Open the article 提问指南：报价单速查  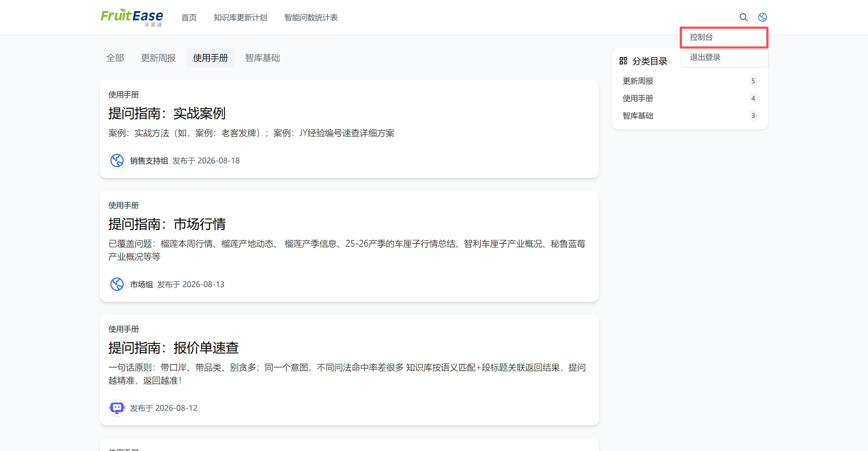coord(174,348)
